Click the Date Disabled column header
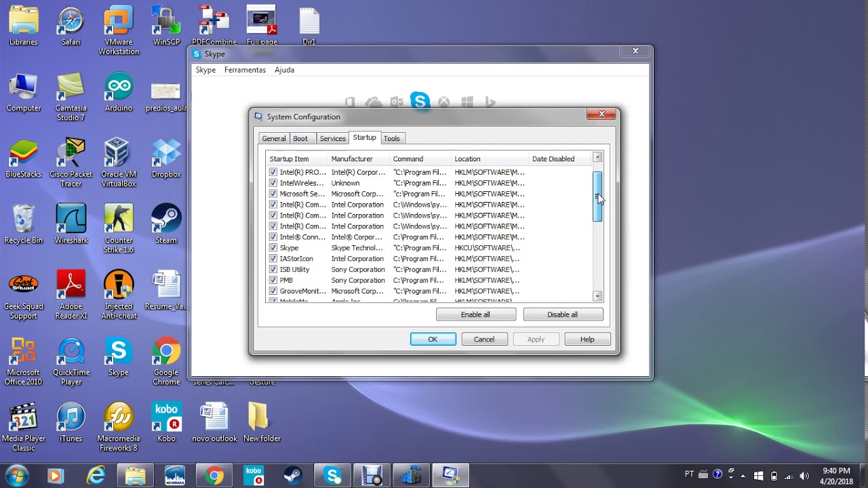Viewport: 868px width, 488px height. click(x=559, y=159)
